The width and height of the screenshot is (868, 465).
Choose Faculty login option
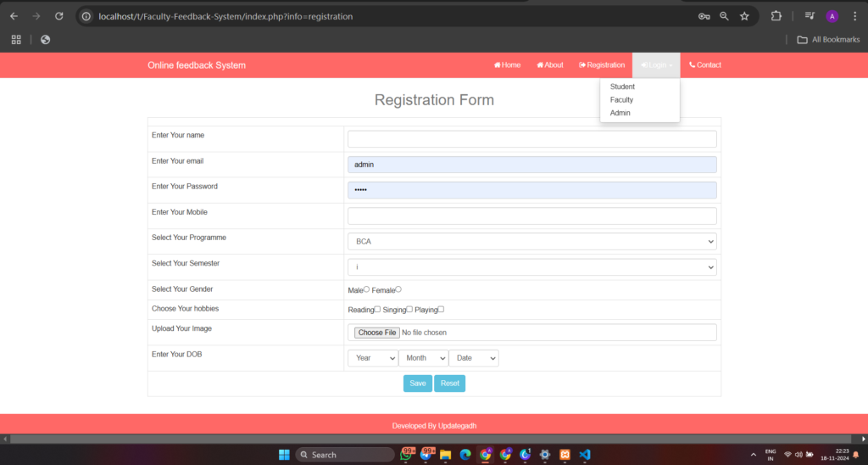(621, 100)
